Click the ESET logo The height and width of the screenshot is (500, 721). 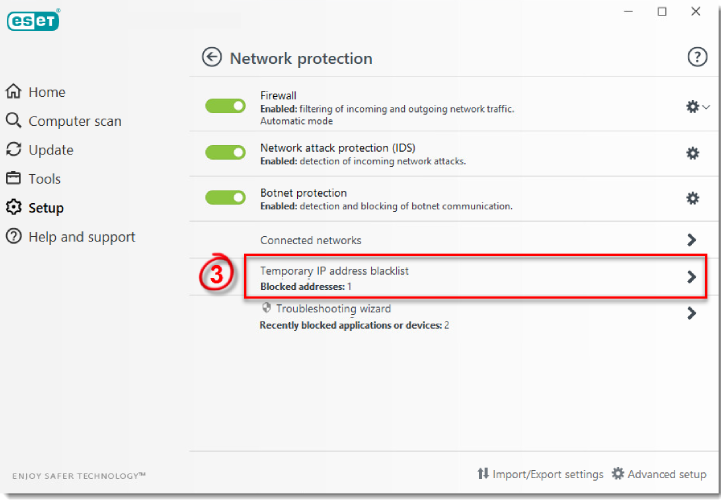[33, 20]
